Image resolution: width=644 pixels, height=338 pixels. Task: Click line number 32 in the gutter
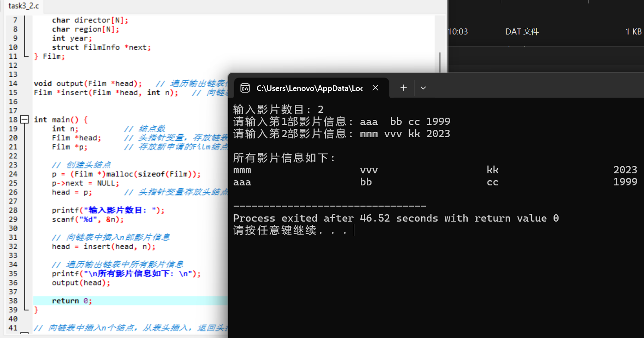pos(13,246)
